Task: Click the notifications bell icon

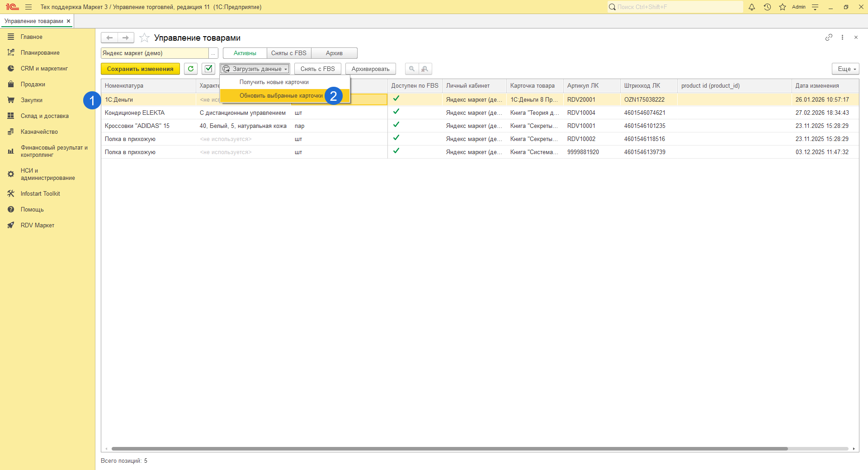Action: tap(752, 7)
